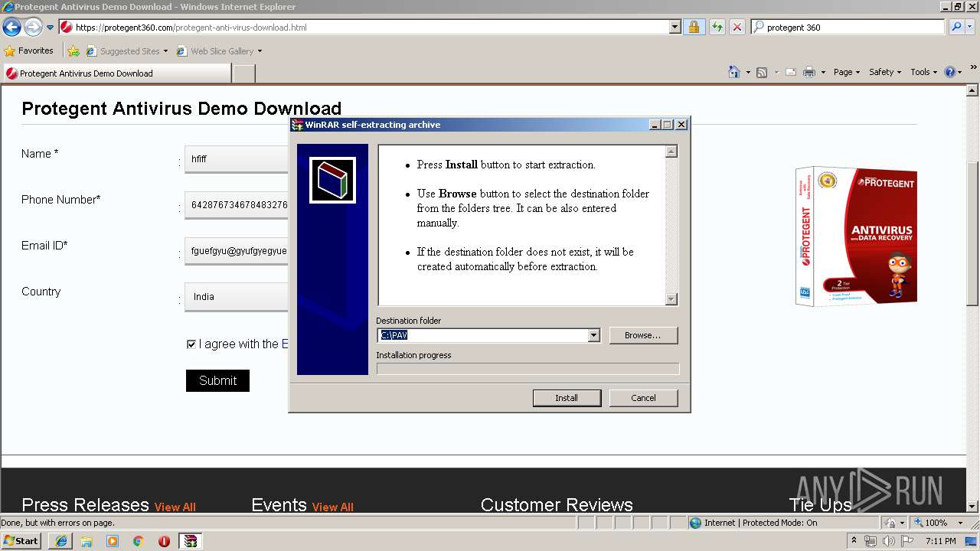This screenshot has height=551, width=980.
Task: Expand the Destination folder dropdown arrow
Action: (x=593, y=335)
